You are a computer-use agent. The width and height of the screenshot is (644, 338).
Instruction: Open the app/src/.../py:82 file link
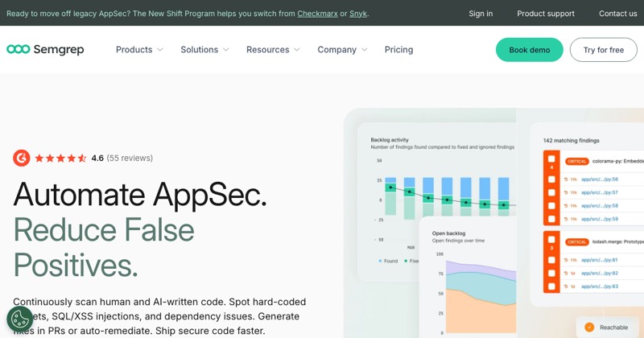point(600,273)
